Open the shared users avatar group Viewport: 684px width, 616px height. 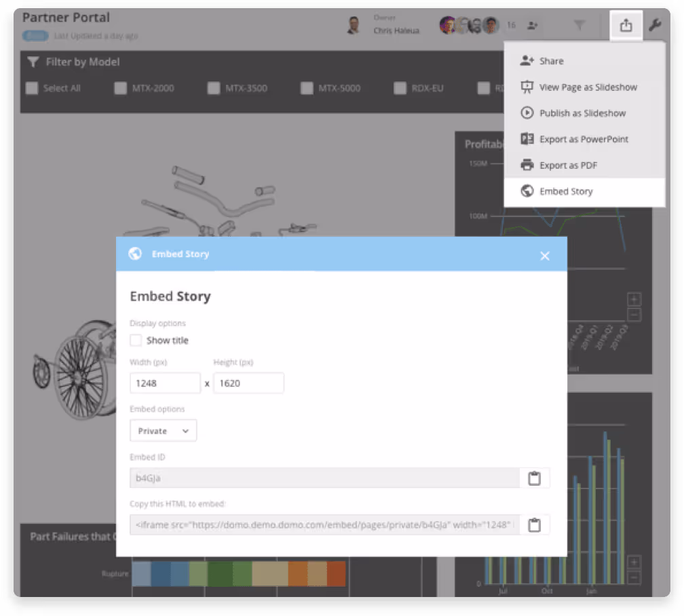(470, 25)
